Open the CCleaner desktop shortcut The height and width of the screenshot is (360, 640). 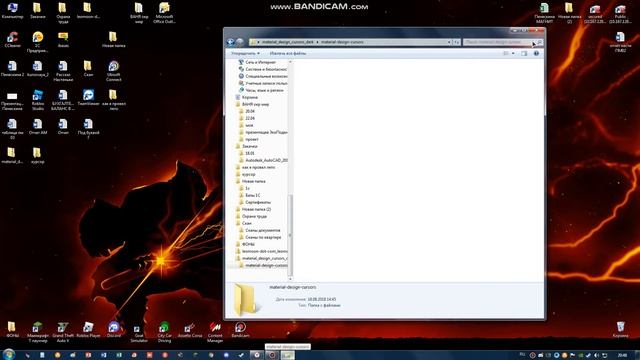[x=12, y=40]
